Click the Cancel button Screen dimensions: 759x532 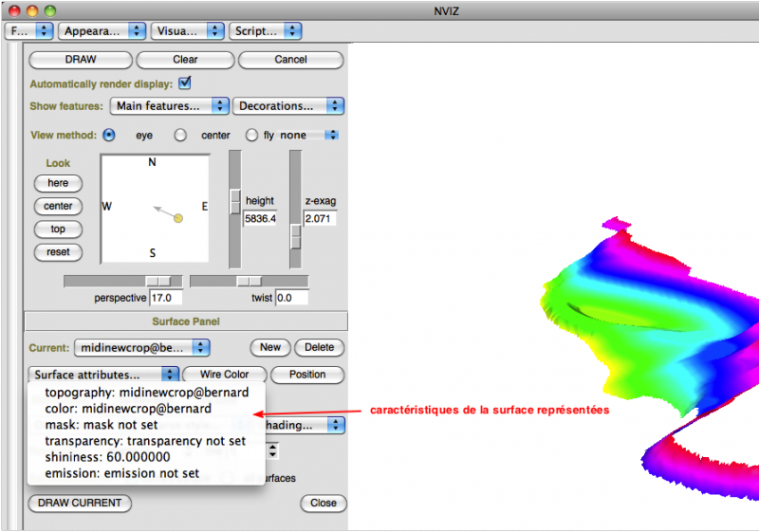click(290, 60)
